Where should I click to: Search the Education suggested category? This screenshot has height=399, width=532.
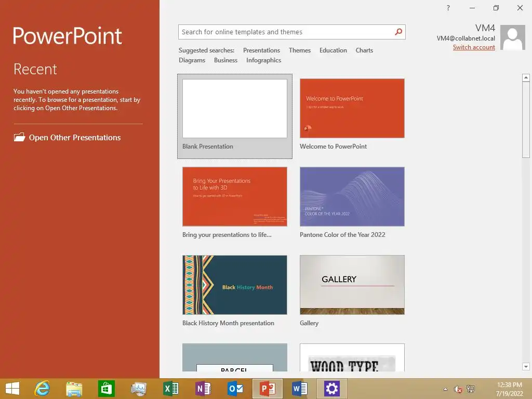coord(333,50)
